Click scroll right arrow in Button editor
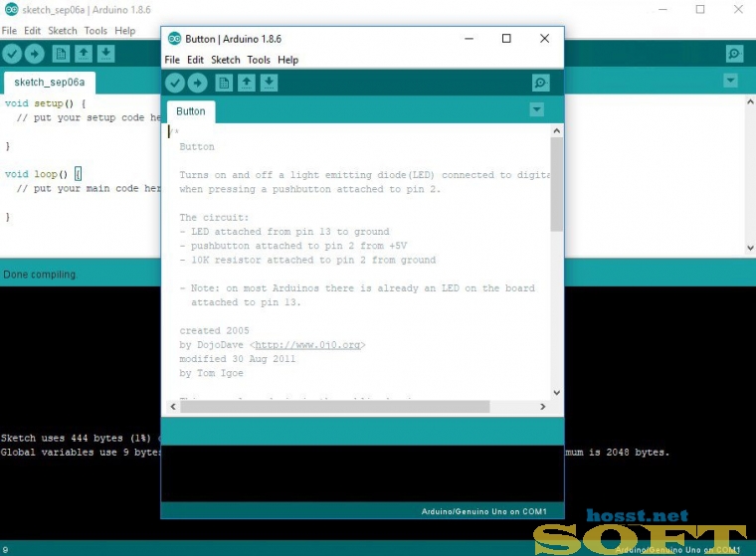This screenshot has width=756, height=556. point(543,407)
